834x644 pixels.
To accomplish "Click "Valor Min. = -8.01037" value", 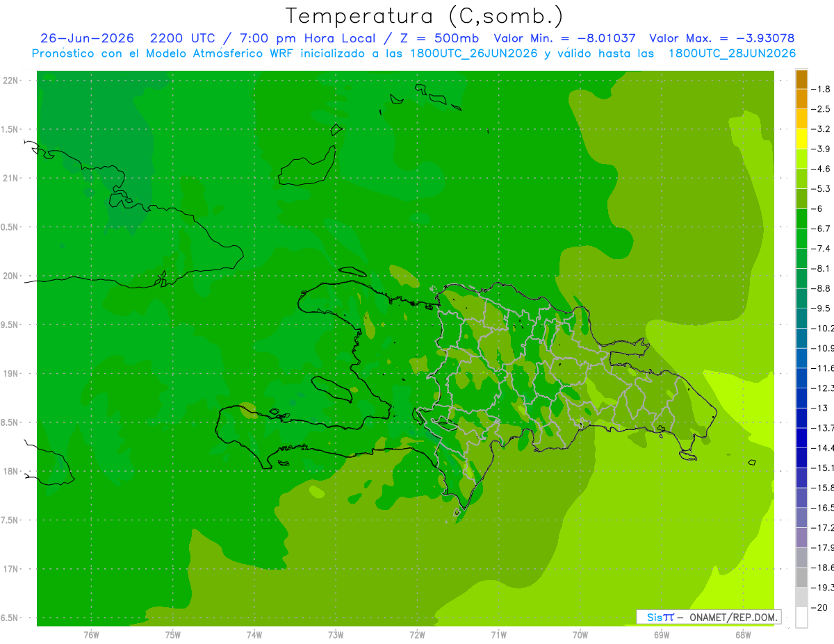I will click(x=564, y=38).
